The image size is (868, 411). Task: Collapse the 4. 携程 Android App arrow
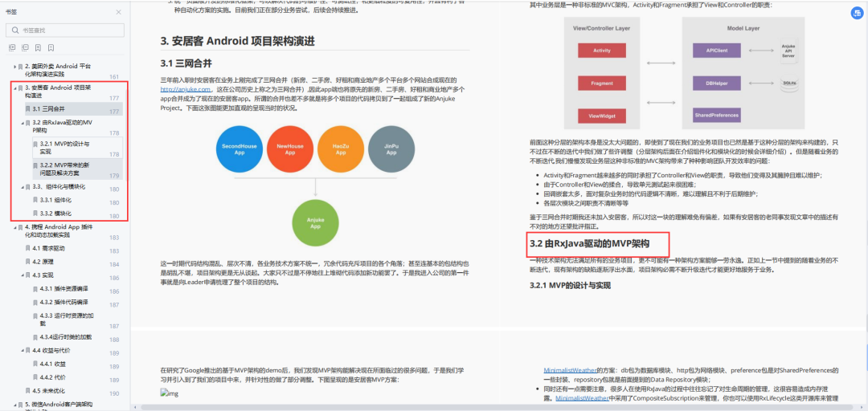click(14, 227)
